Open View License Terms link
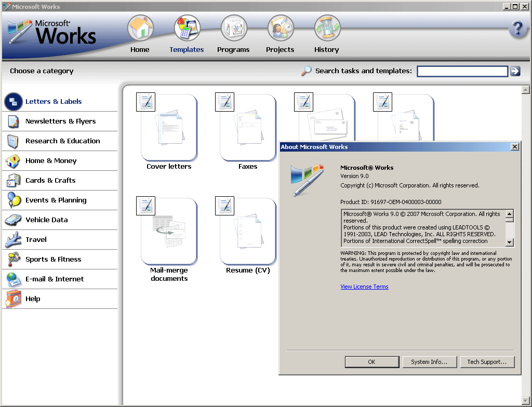The image size is (532, 407). coord(364,287)
